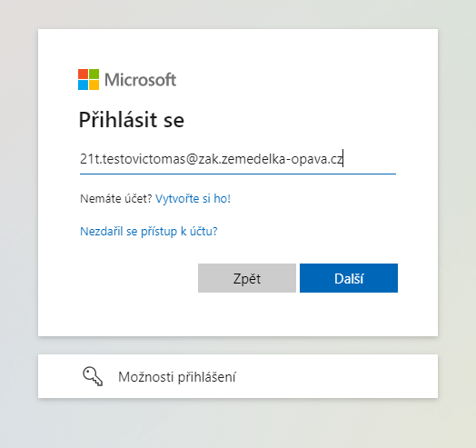The height and width of the screenshot is (448, 476).
Task: Go back with the Zpět button
Action: point(247,278)
